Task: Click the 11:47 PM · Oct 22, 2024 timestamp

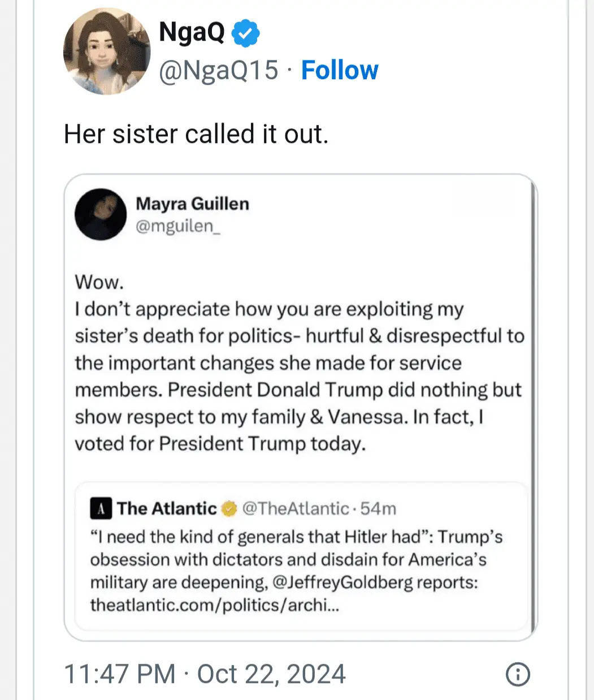Action: tap(205, 674)
